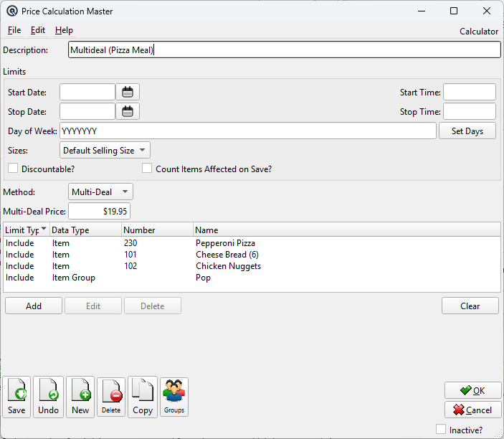Click the greyed Edit button below list

[93, 306]
